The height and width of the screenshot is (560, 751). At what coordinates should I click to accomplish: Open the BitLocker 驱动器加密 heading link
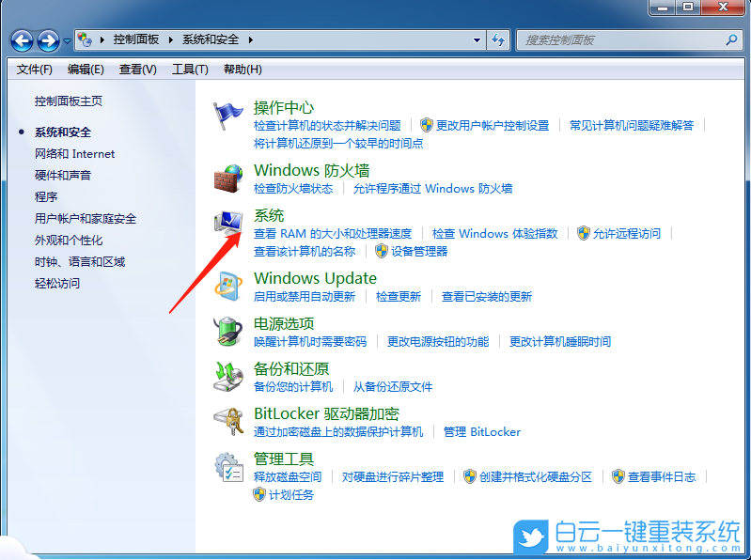pyautogui.click(x=326, y=413)
